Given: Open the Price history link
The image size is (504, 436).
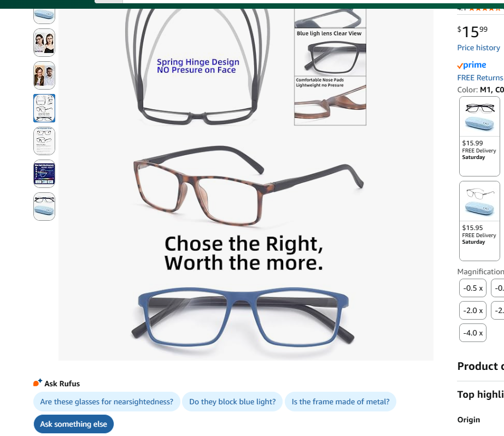Looking at the screenshot, I should [479, 48].
